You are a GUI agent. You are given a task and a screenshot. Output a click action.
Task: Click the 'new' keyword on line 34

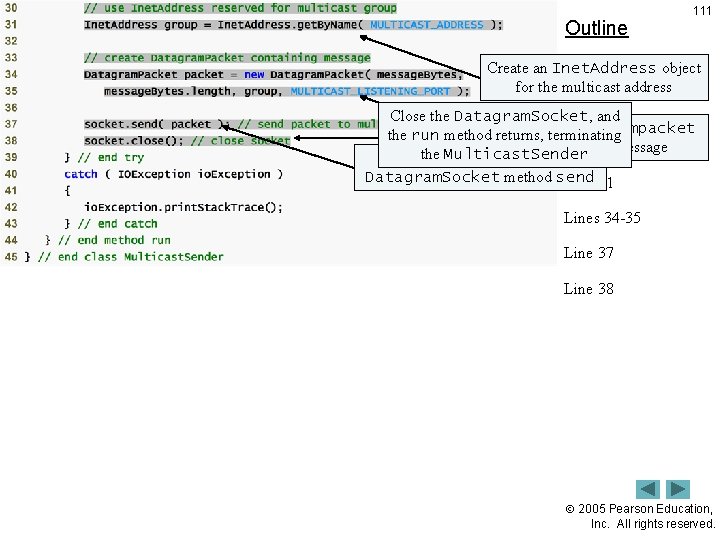tap(254, 74)
